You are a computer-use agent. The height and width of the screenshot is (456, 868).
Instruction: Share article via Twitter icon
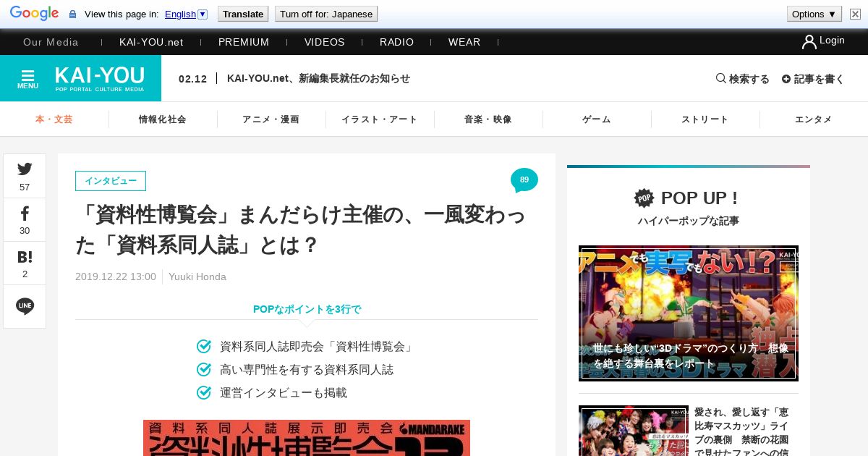click(x=25, y=169)
